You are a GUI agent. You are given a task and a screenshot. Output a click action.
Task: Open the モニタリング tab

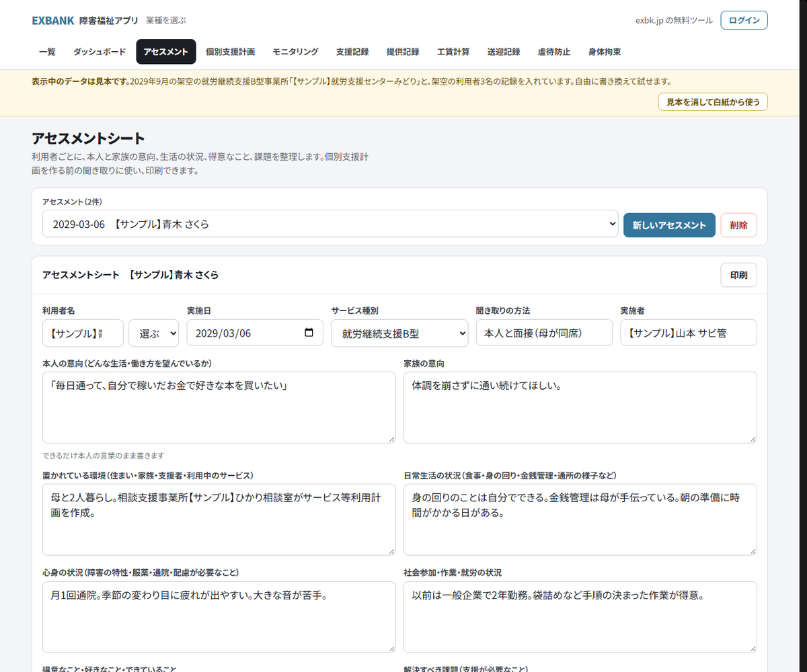point(295,52)
